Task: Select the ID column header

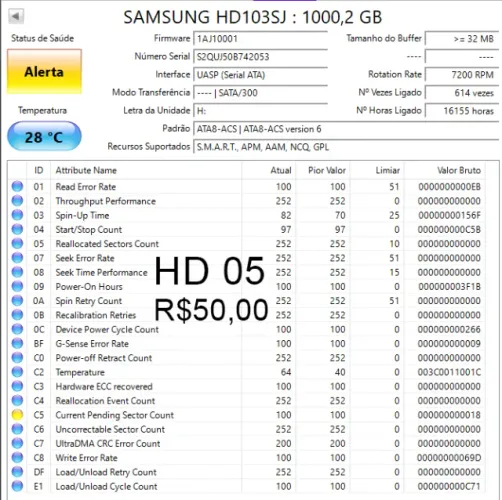Action: (39, 170)
